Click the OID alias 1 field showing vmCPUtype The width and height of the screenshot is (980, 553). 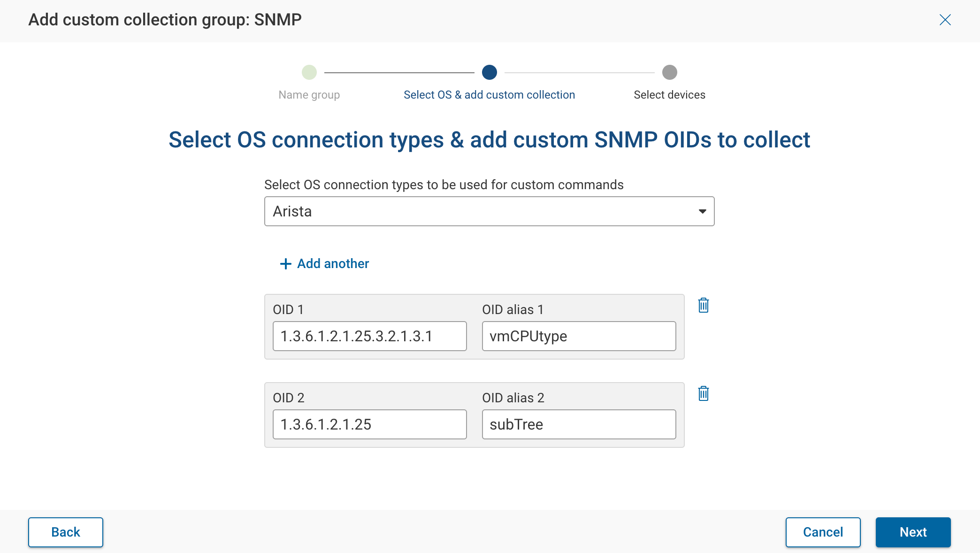(579, 336)
